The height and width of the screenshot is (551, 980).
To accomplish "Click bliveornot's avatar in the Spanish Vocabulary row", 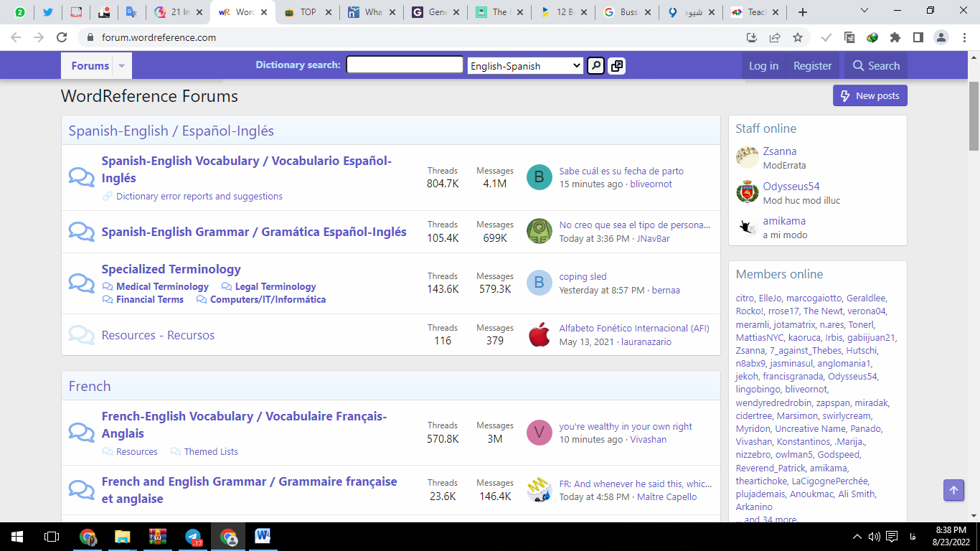I will tap(540, 177).
